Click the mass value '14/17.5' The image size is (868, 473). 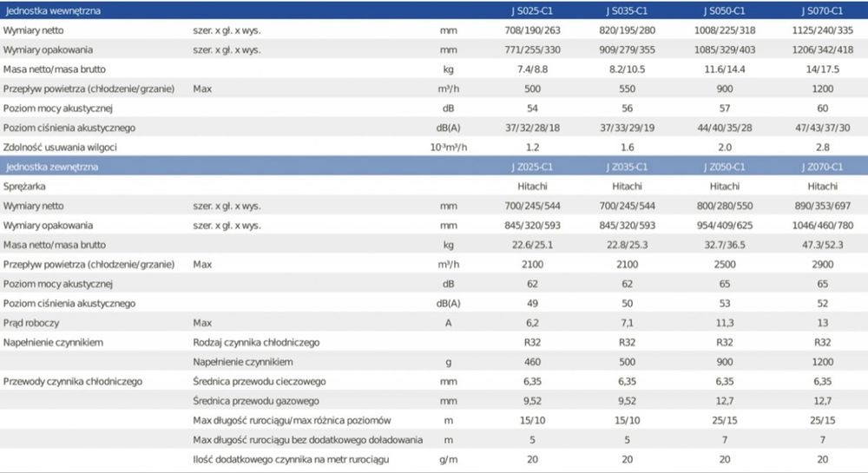click(822, 69)
